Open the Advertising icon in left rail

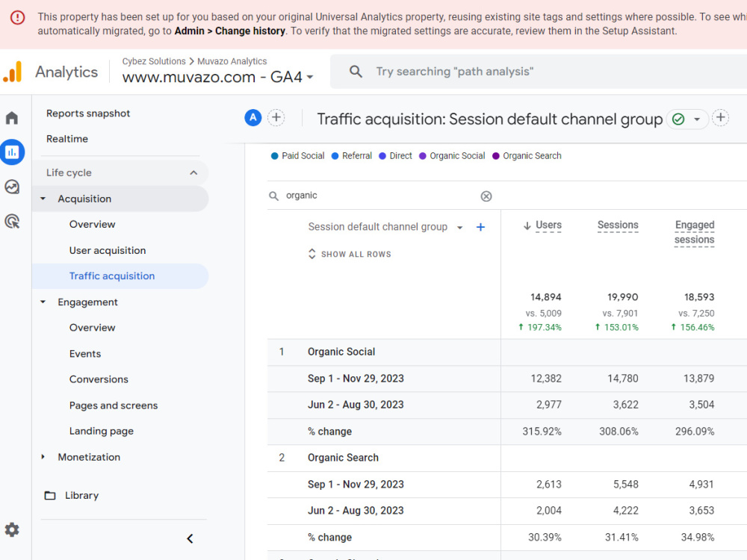tap(12, 222)
